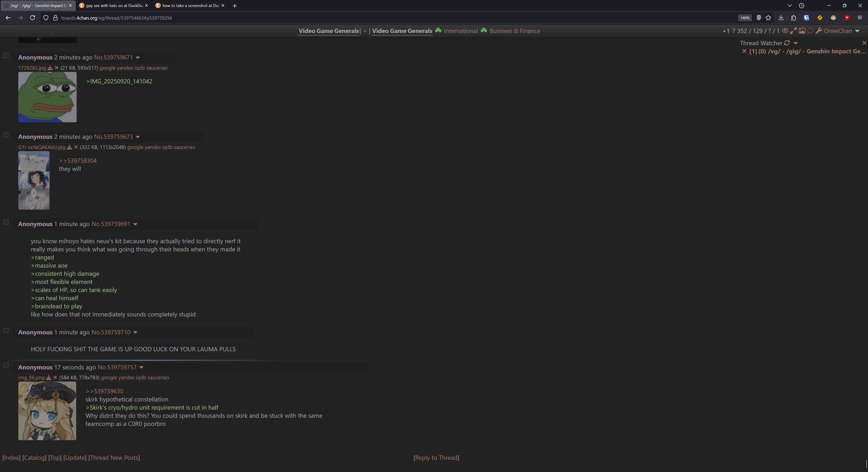Expand the OneeChan dropdown arrow

coord(857,31)
